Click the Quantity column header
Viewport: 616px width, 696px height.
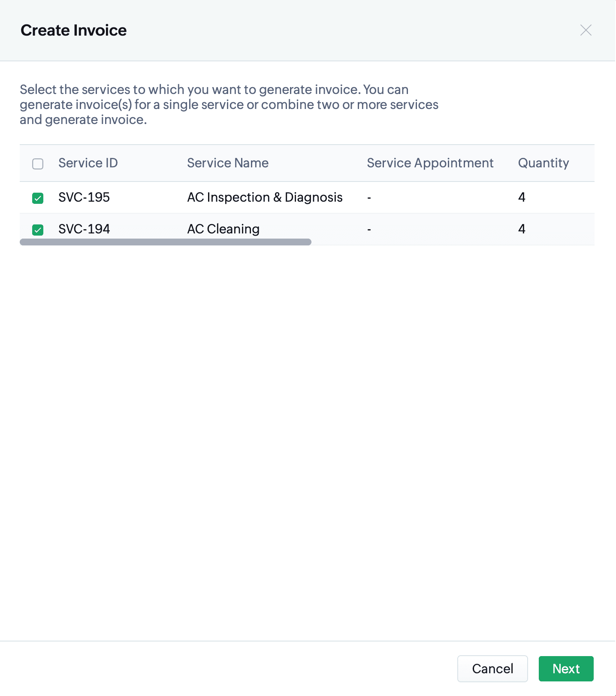pyautogui.click(x=543, y=163)
